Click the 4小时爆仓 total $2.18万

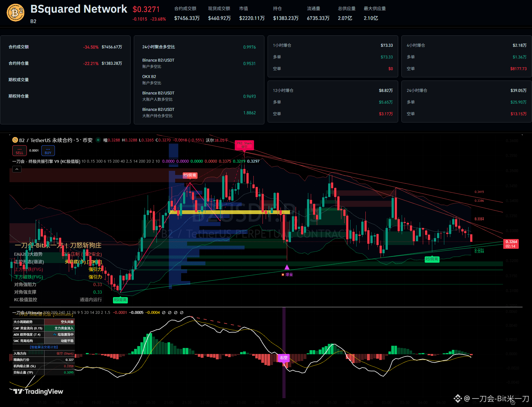tap(519, 45)
